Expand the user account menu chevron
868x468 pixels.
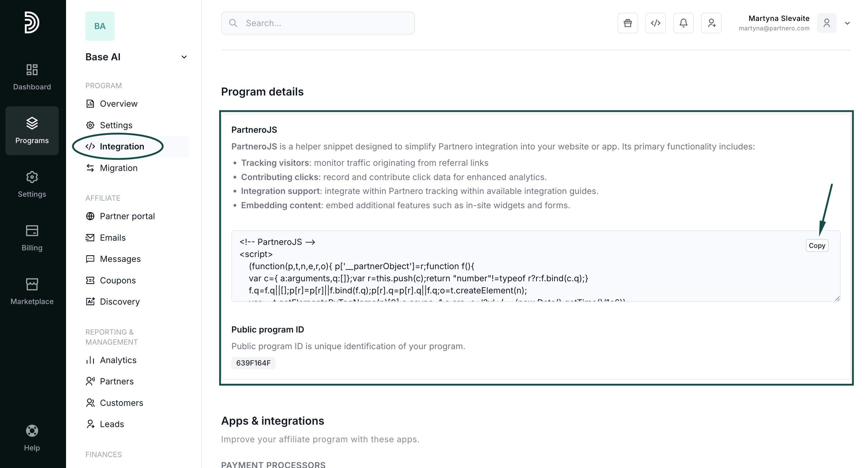(x=847, y=23)
